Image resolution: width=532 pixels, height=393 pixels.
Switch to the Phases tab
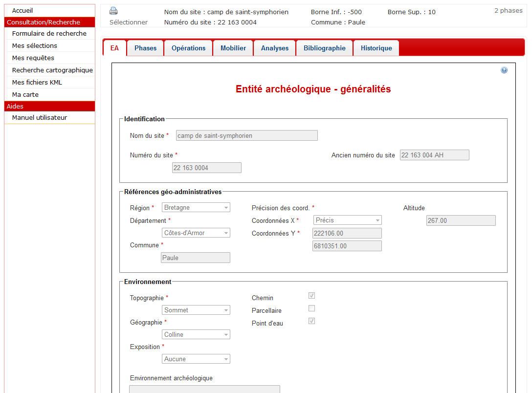(145, 48)
